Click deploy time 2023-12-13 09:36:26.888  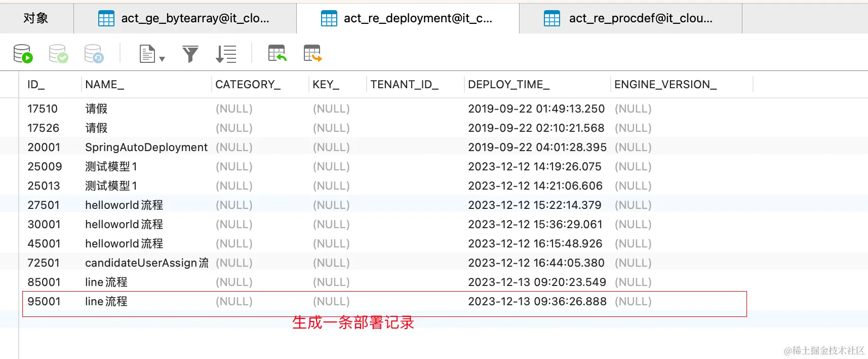pyautogui.click(x=537, y=302)
